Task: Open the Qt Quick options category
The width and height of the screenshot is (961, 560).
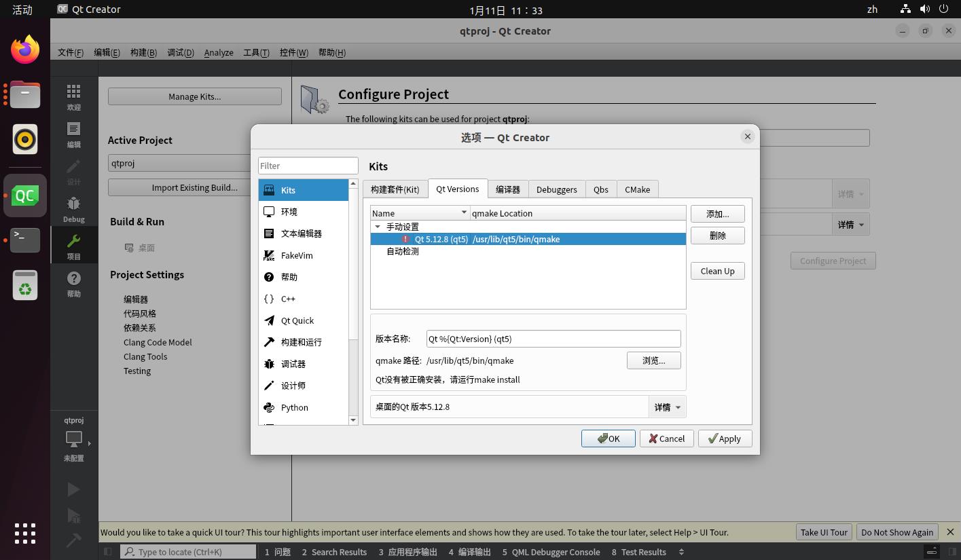Action: coord(304,320)
